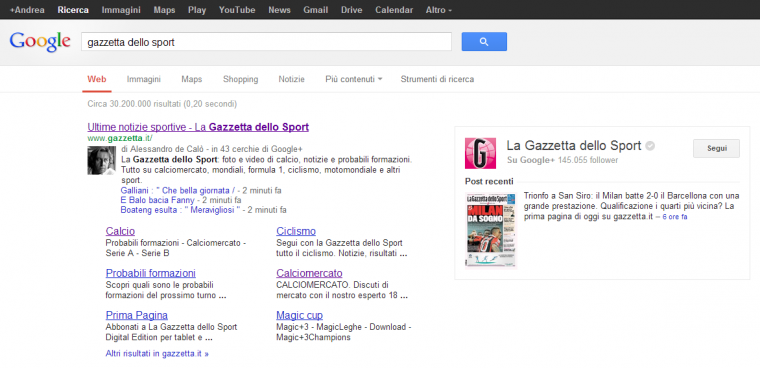The image size is (760, 368).
Task: Focus the search box containing gazzetta dello sport
Action: point(266,42)
